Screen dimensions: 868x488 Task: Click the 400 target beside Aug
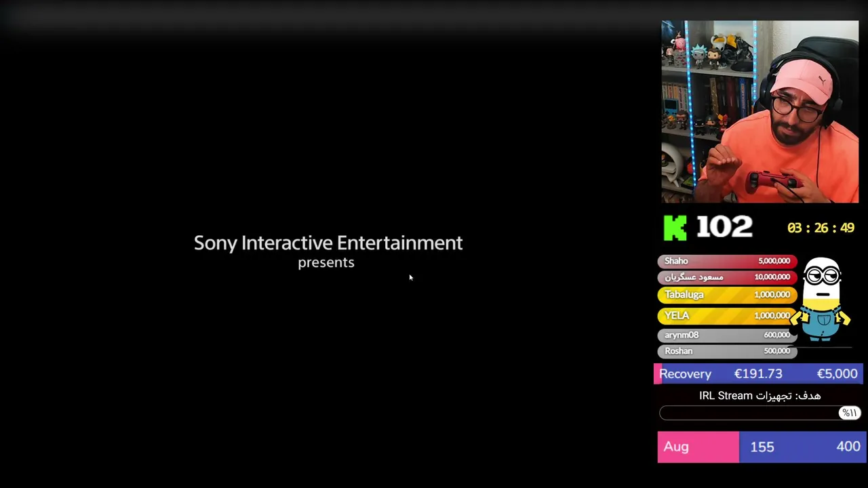(848, 447)
